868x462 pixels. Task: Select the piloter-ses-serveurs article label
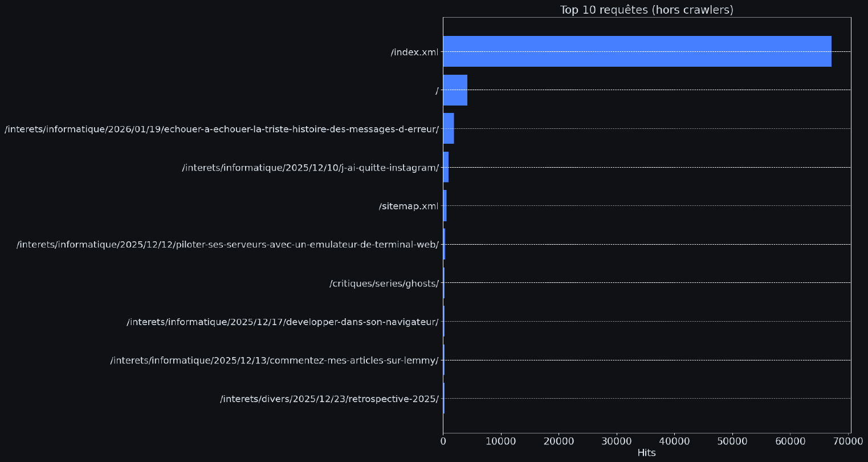tap(227, 245)
